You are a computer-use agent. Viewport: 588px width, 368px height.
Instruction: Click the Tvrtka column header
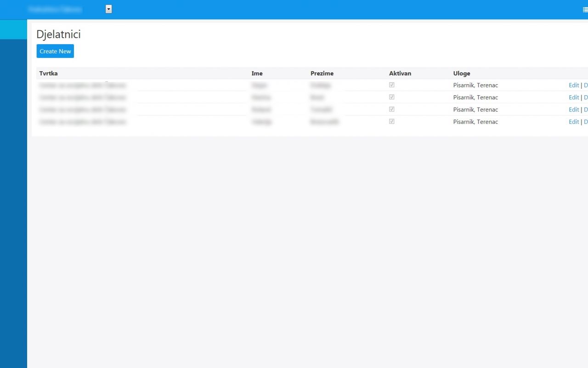49,74
